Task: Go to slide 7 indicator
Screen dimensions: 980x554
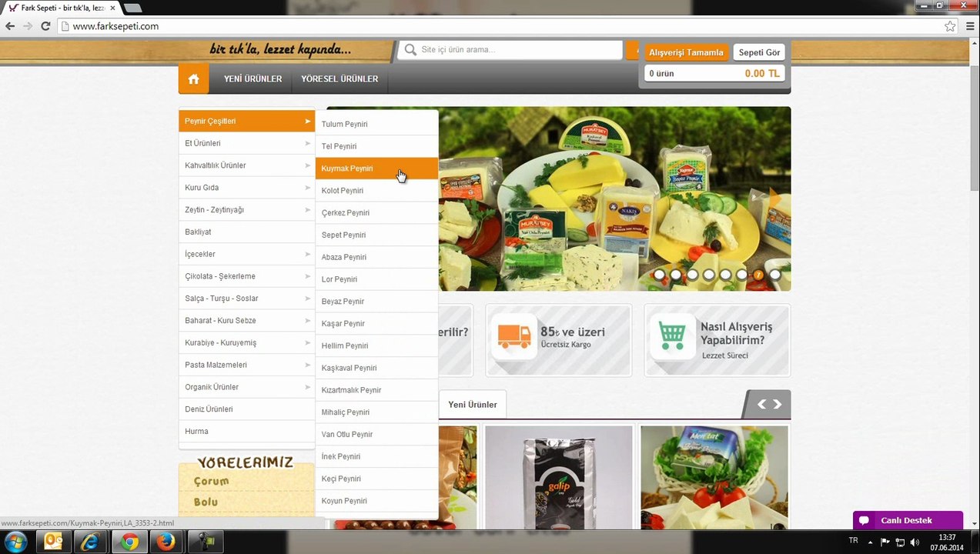Action: (758, 275)
